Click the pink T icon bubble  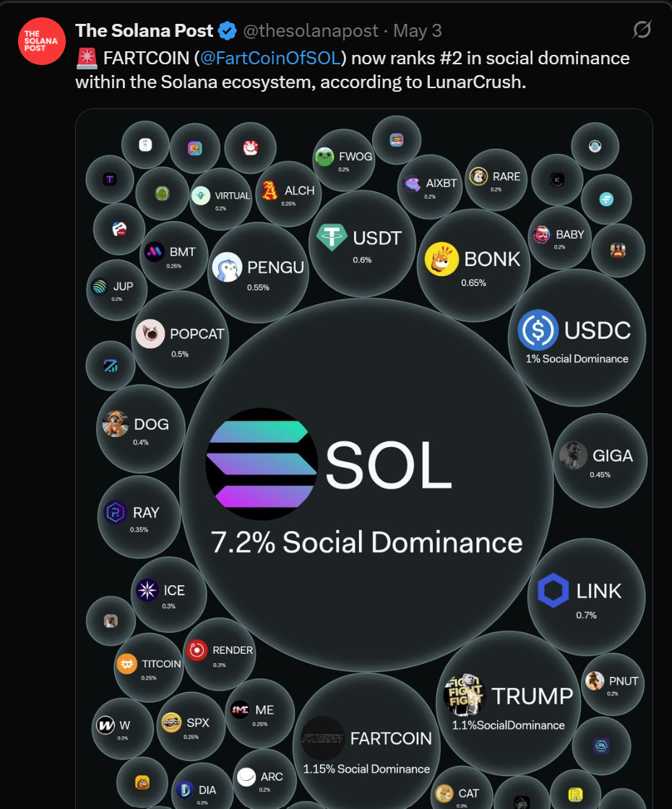(109, 180)
